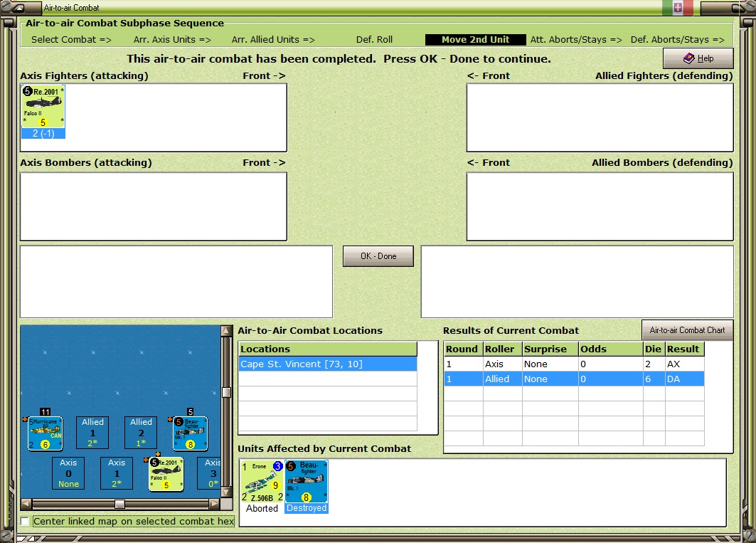Click the empty Allied Fighters (defending) box
Image resolution: width=756 pixels, height=543 pixels.
coord(600,117)
